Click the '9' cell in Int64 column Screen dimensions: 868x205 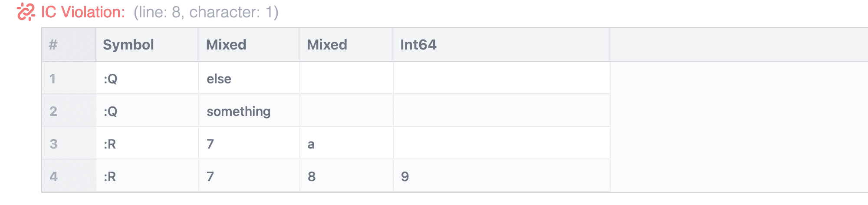click(x=405, y=176)
